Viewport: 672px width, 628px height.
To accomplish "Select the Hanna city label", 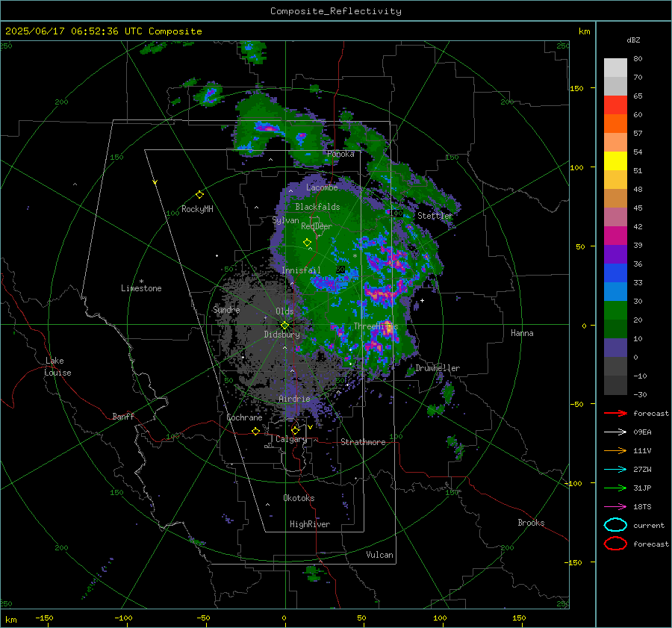I will point(522,333).
